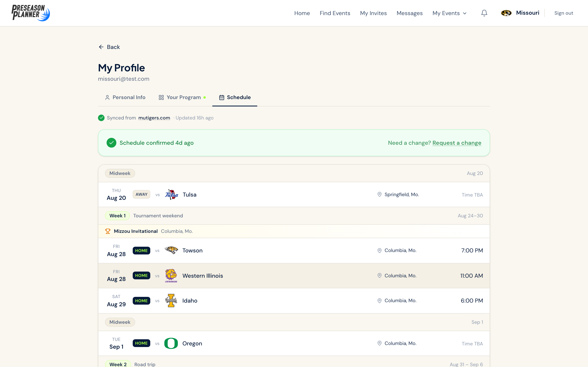This screenshot has width=588, height=367.
Task: Click the Western Illinois Leathernecks logo
Action: pyautogui.click(x=171, y=275)
